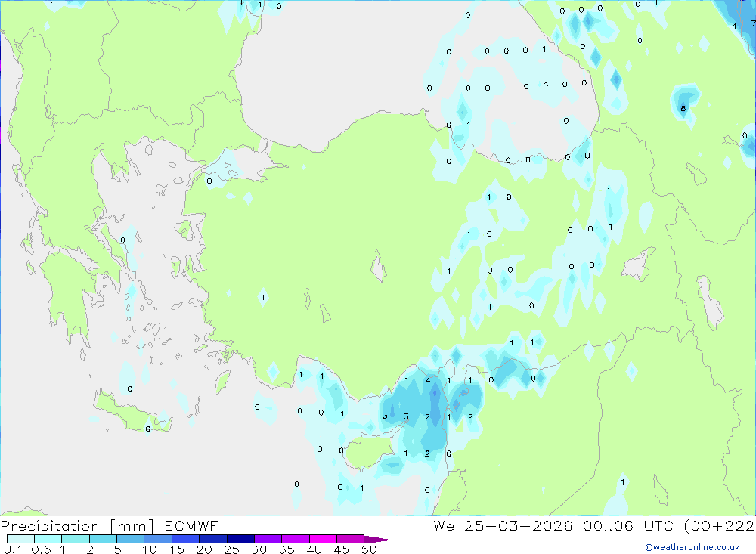Viewport: 756px width, 554px height.
Task: Click the legend's over-50 arrow tip
Action: [x=378, y=540]
